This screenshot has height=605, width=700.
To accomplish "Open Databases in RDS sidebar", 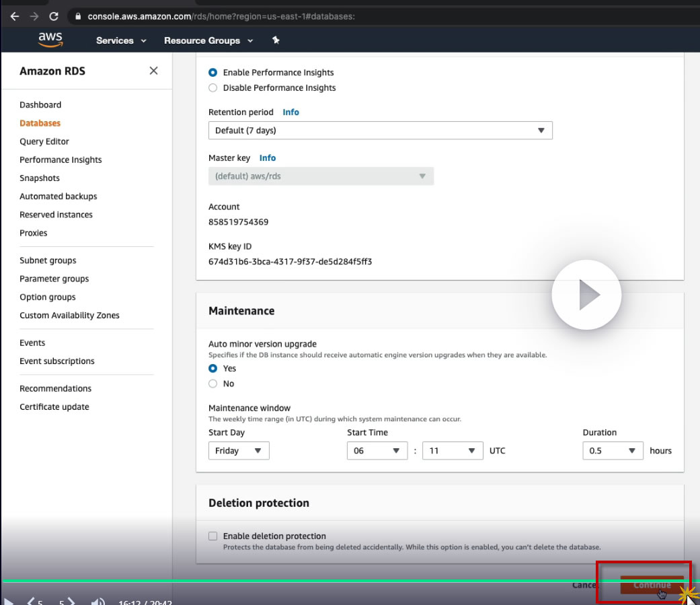I will [40, 123].
